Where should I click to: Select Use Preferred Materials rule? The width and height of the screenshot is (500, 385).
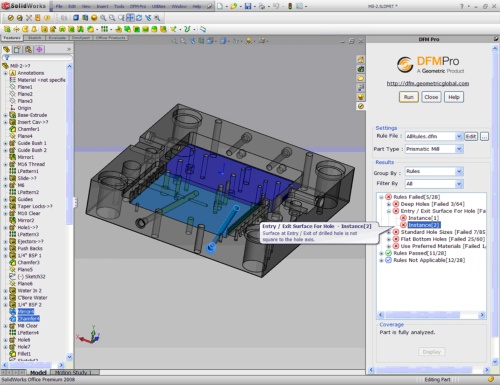point(443,246)
